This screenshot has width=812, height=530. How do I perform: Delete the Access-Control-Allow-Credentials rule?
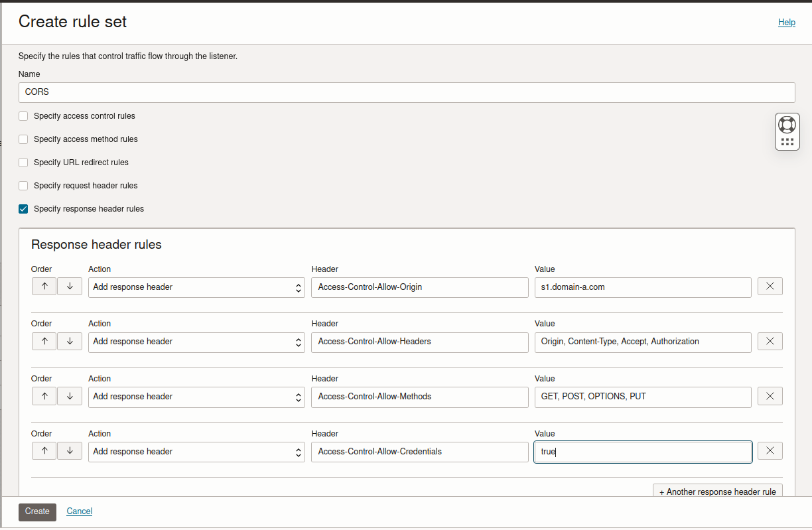coord(770,450)
